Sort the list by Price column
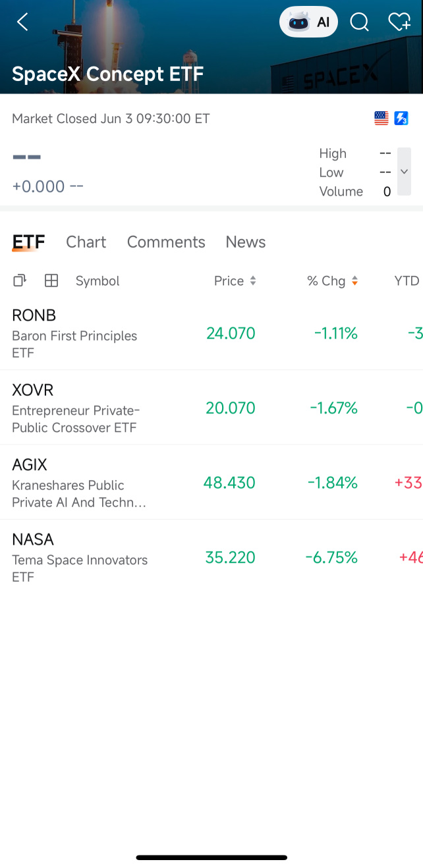Image resolution: width=423 pixels, height=868 pixels. click(235, 281)
